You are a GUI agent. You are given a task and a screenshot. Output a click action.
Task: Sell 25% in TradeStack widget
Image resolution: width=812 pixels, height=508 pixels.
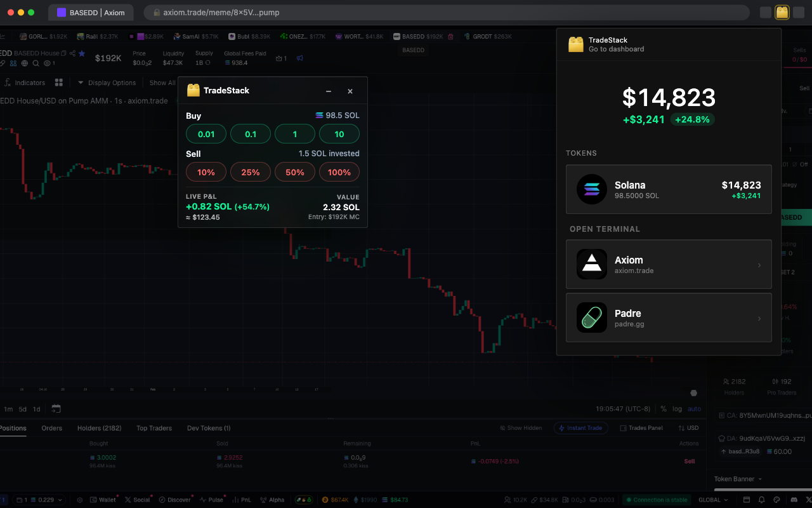tap(251, 172)
